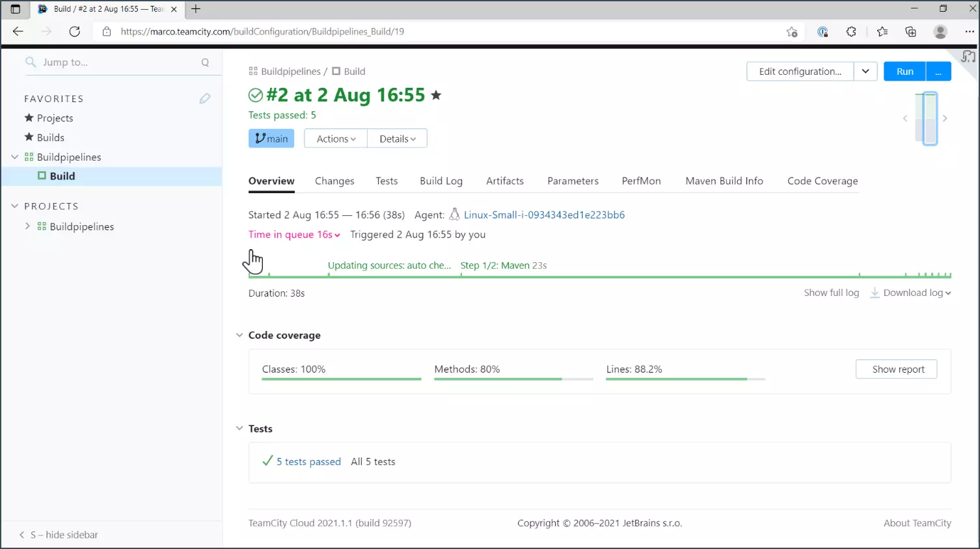The height and width of the screenshot is (549, 980).
Task: Hide the sidebar using S – hide sidebar
Action: (64, 535)
